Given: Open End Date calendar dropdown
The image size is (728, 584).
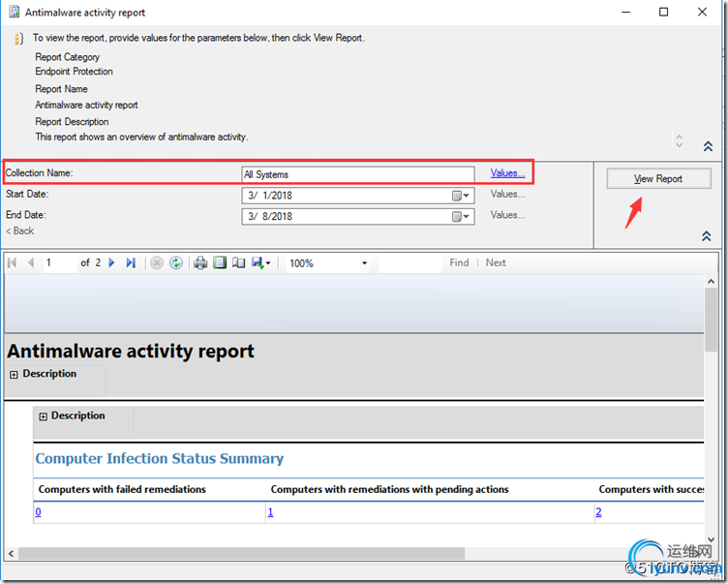Looking at the screenshot, I should 461,217.
